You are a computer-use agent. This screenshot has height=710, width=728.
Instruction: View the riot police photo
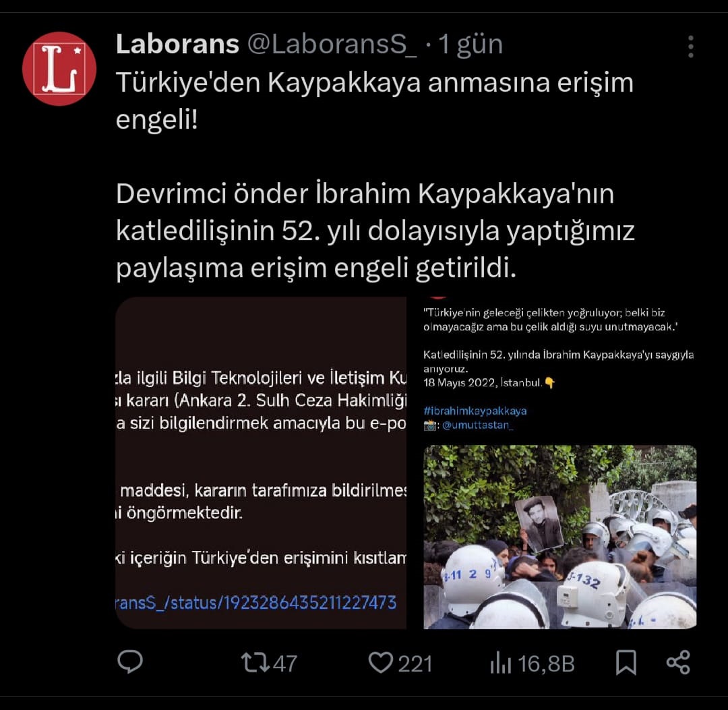pyautogui.click(x=560, y=537)
